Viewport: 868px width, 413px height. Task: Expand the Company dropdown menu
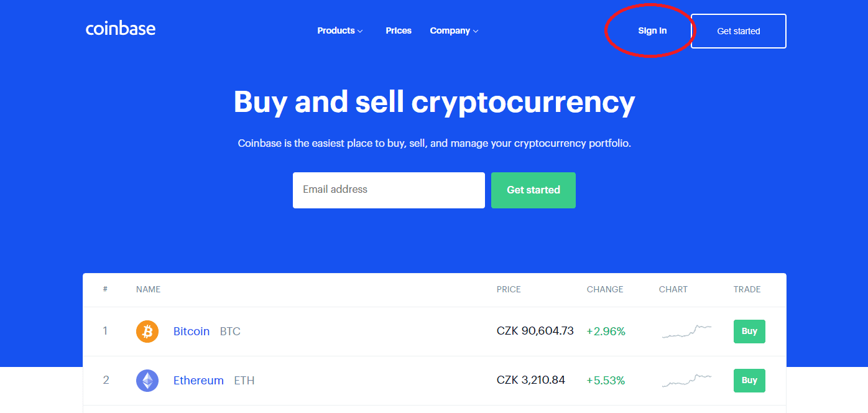point(454,30)
